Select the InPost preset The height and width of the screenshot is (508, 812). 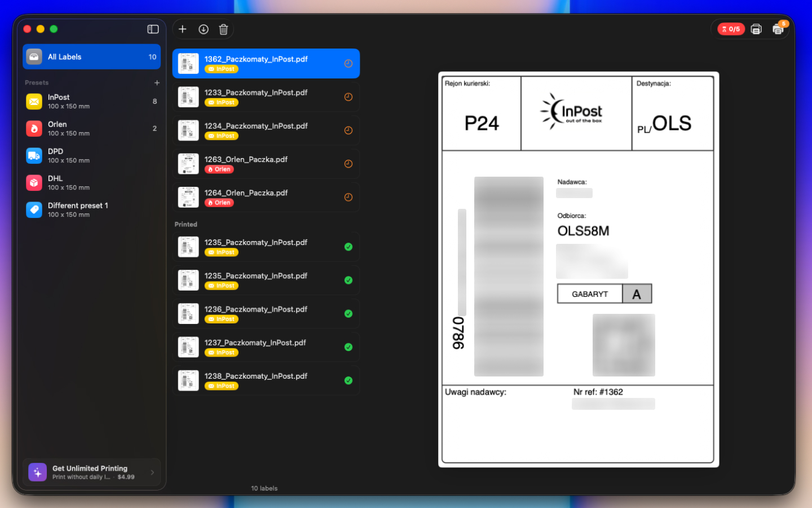click(x=91, y=102)
